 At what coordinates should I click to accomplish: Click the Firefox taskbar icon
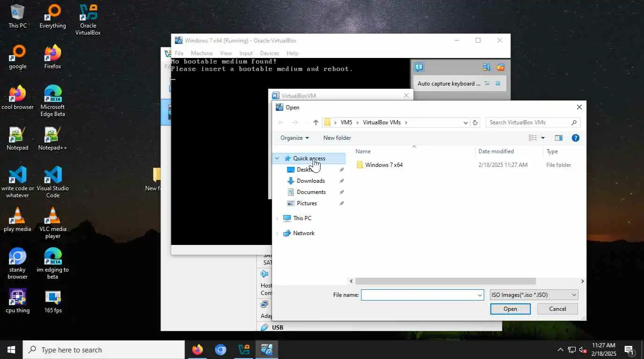(x=198, y=350)
